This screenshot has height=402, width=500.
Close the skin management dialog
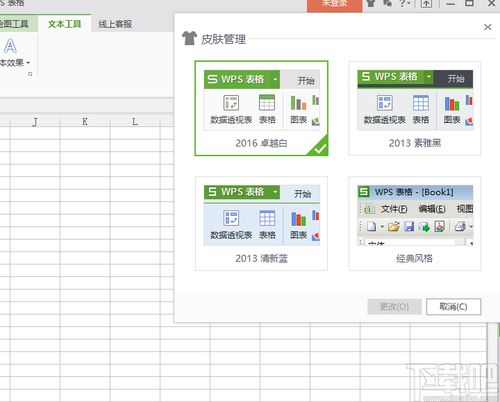coord(488,27)
